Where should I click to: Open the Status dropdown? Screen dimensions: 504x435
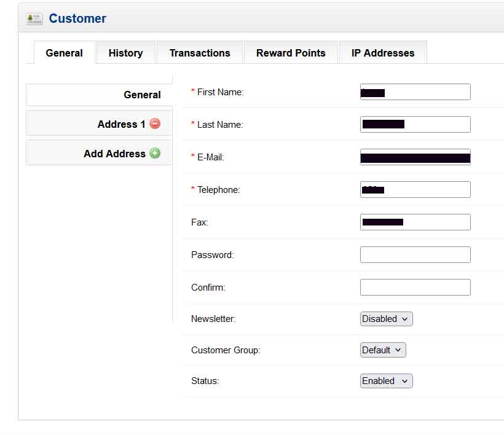click(387, 381)
